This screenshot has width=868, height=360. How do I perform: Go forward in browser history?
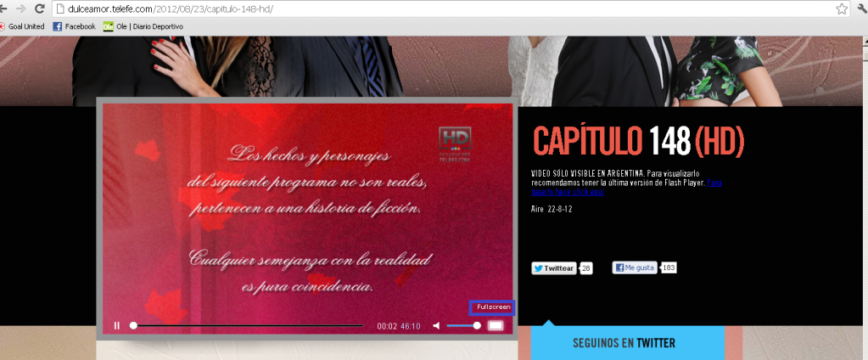coord(20,8)
